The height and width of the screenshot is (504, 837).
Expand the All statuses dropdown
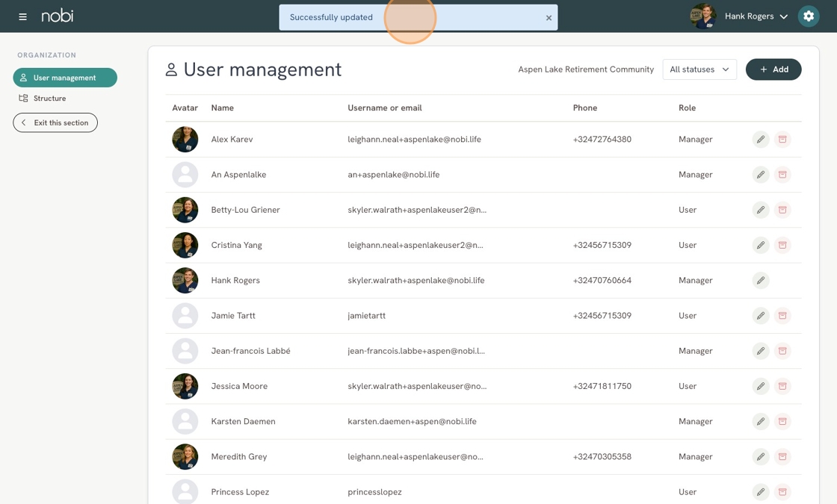(699, 69)
